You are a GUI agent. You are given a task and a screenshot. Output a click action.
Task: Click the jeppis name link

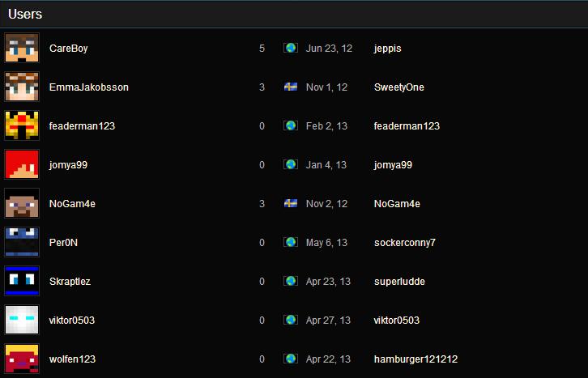pos(387,49)
